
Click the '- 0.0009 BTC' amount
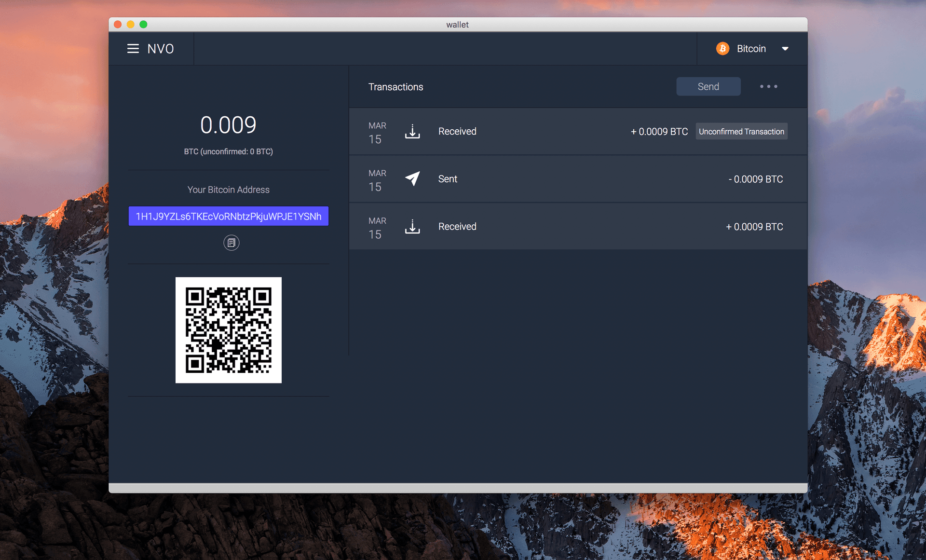point(755,179)
